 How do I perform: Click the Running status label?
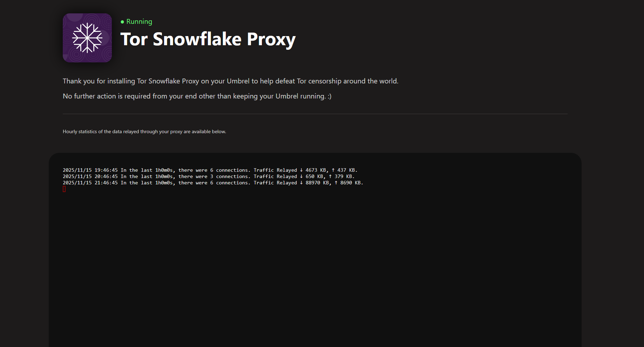(139, 22)
